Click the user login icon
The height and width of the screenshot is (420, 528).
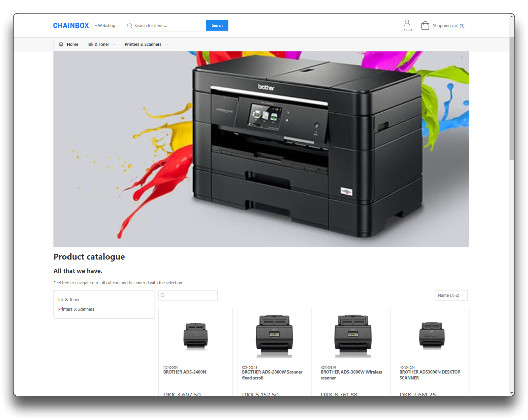(x=407, y=23)
